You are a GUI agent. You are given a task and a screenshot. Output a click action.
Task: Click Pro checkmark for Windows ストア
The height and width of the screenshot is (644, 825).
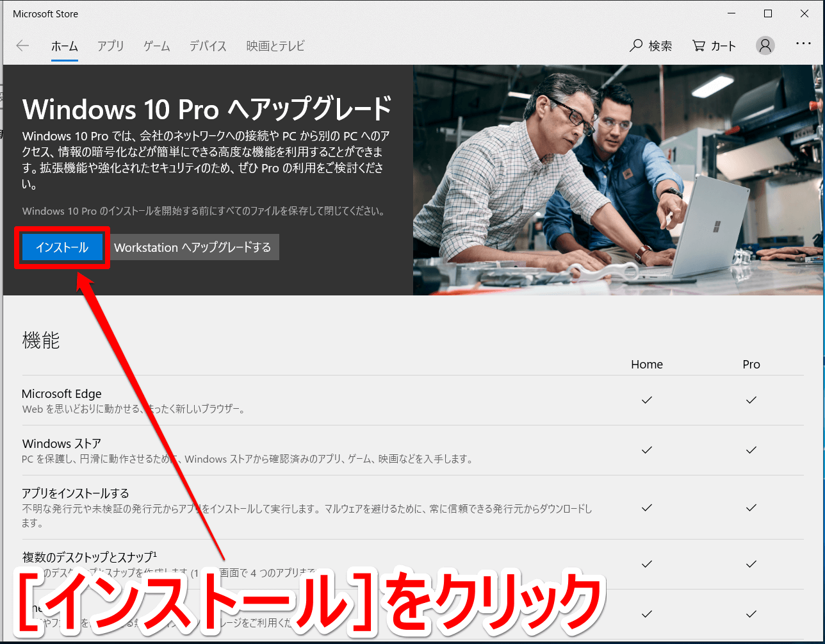coord(751,450)
